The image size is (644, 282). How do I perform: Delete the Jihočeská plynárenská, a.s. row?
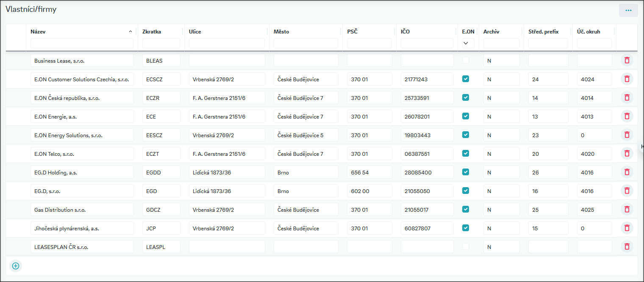click(627, 228)
